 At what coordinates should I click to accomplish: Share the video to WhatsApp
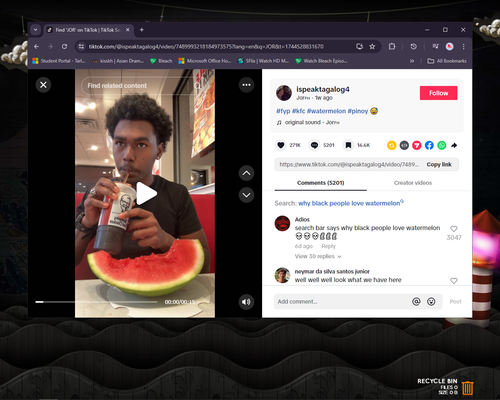click(442, 145)
